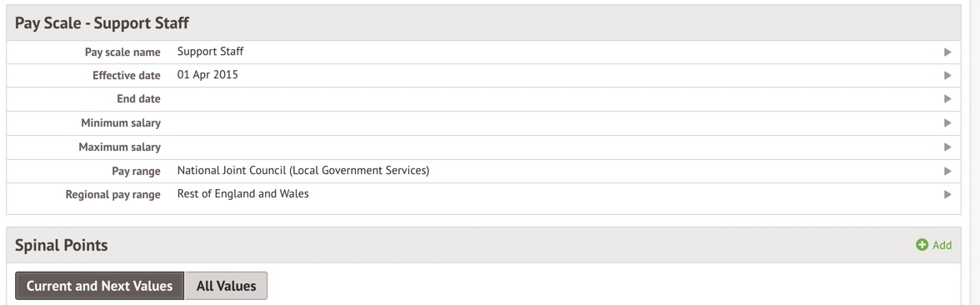980x305 pixels.
Task: Click the Minimum salary row arrow
Action: pos(947,123)
